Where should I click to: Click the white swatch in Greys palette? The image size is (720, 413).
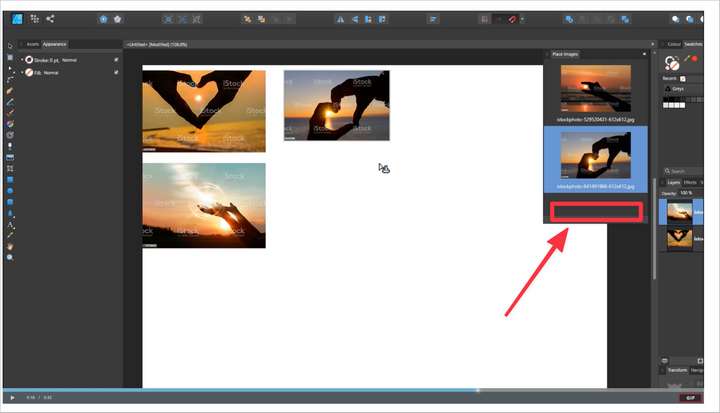coord(682,105)
